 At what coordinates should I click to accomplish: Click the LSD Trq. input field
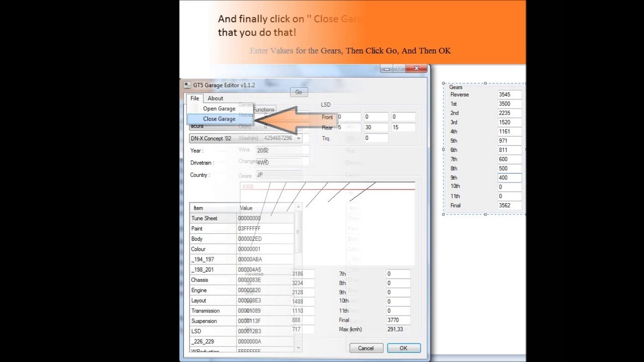click(376, 138)
